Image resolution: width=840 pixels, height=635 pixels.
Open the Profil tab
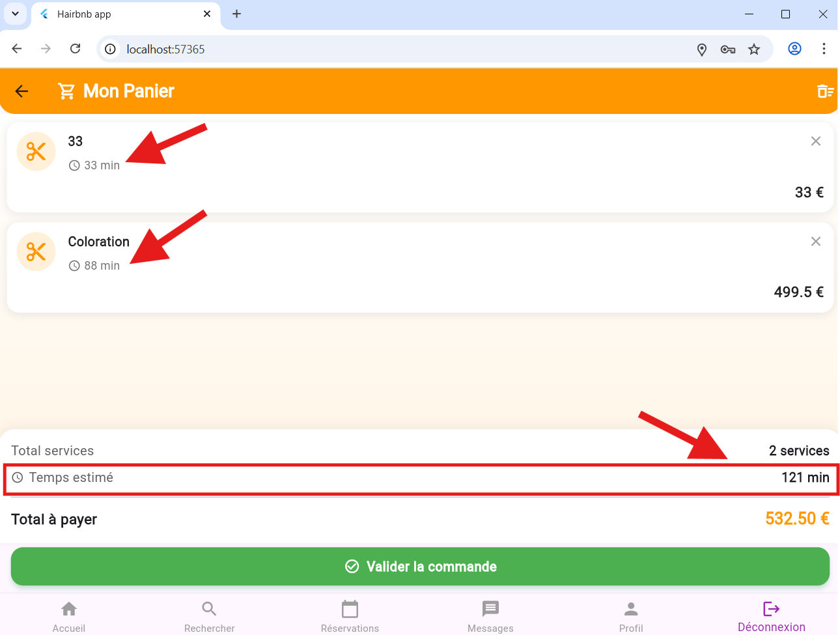click(631, 616)
